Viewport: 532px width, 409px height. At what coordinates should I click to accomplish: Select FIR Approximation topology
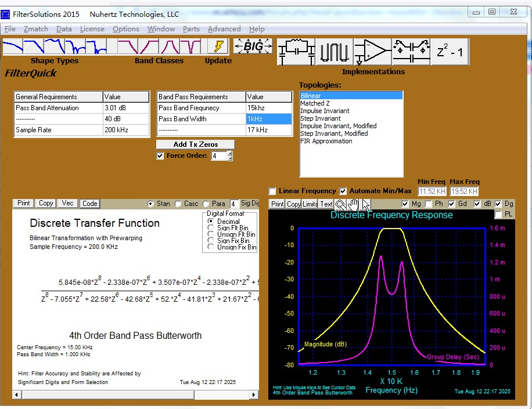[326, 141]
